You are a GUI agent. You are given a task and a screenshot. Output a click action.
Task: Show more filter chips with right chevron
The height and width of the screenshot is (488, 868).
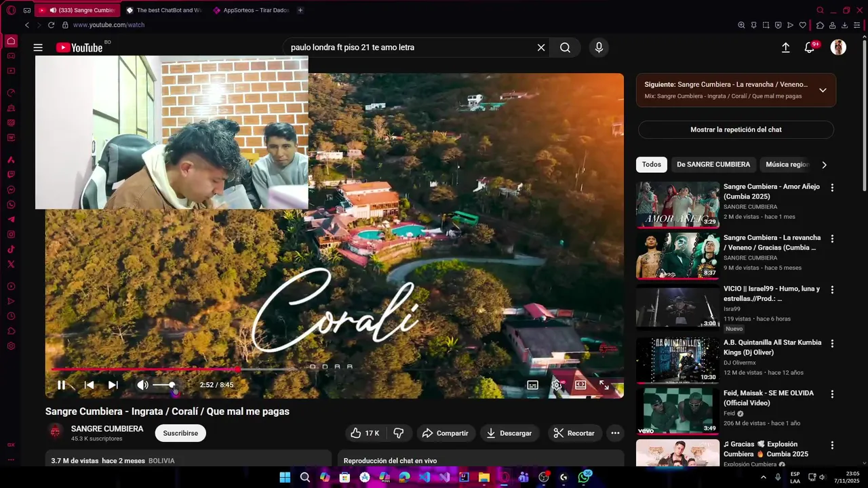coord(825,165)
